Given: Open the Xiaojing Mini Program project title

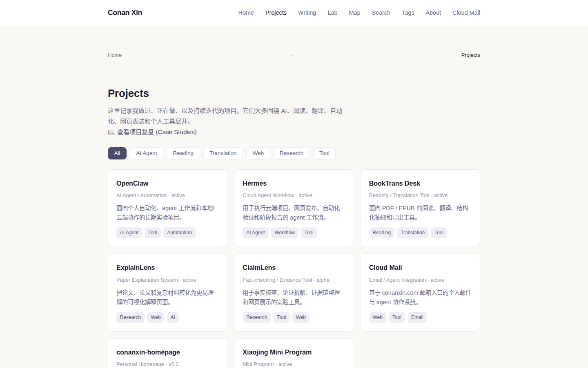Looking at the screenshot, I should point(277,352).
